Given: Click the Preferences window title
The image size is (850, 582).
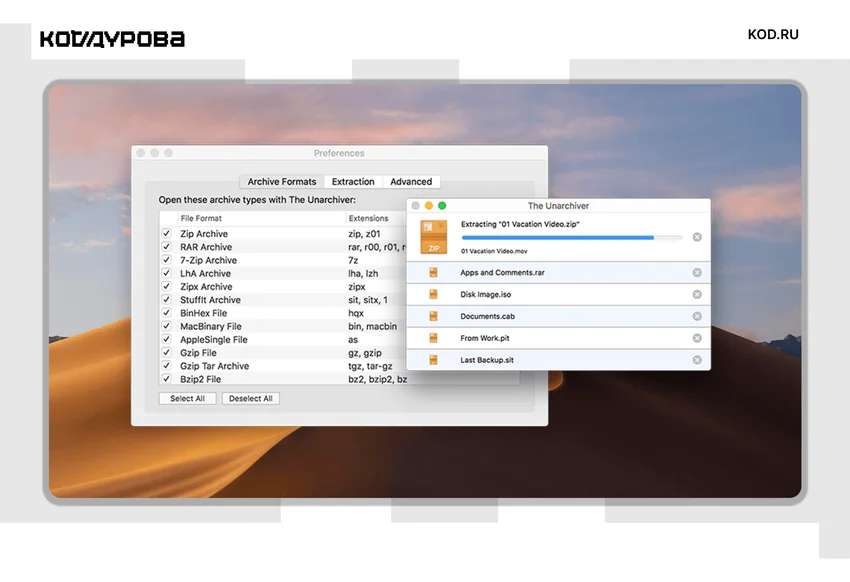Looking at the screenshot, I should [339, 153].
